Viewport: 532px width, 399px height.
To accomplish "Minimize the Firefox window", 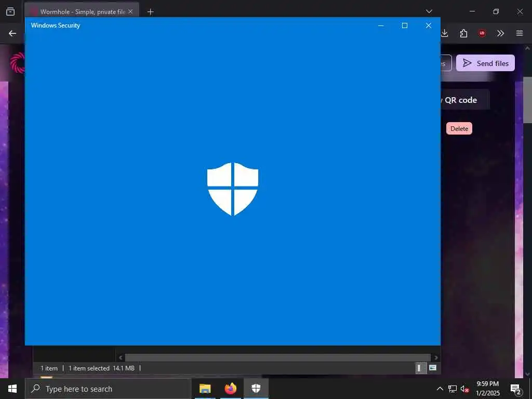I will [472, 11].
